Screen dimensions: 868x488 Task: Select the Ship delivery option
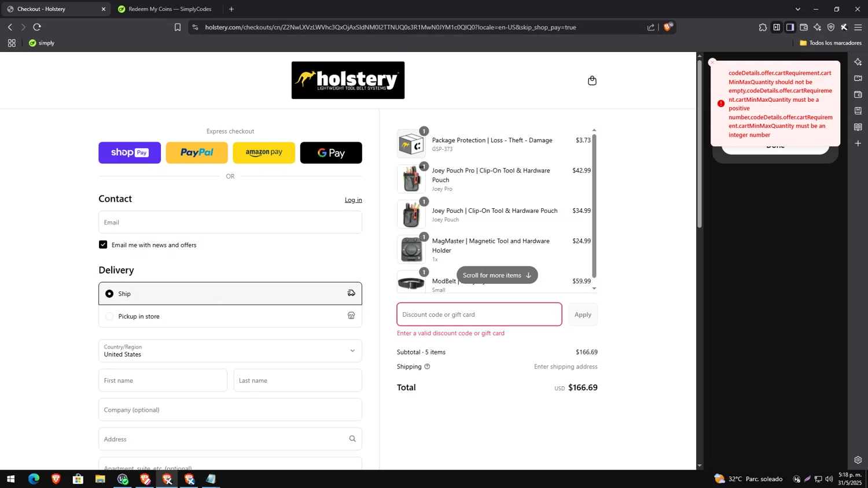230,294
